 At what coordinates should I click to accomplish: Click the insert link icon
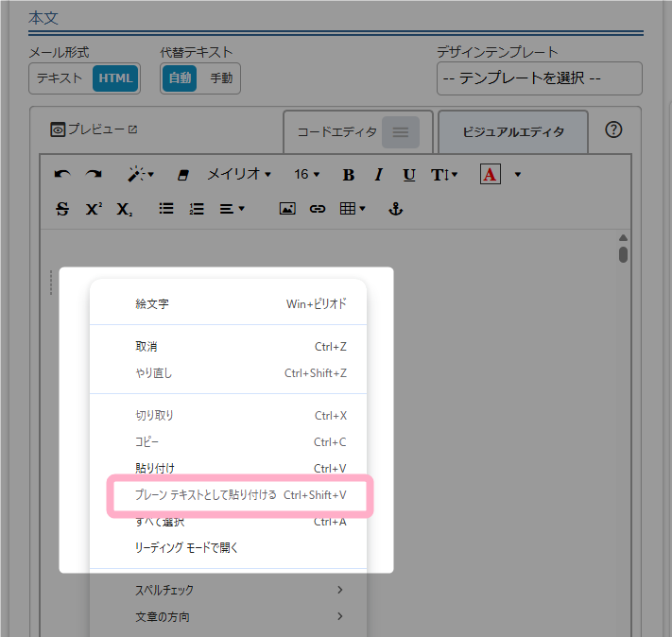318,209
